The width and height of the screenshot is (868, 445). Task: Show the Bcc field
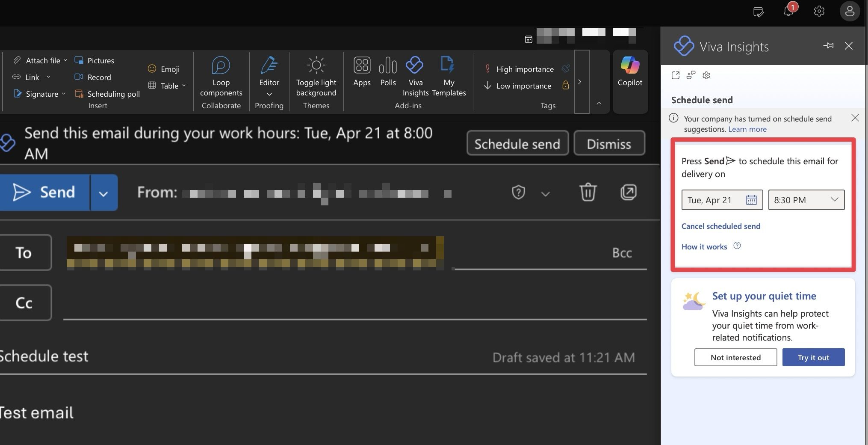click(x=622, y=252)
